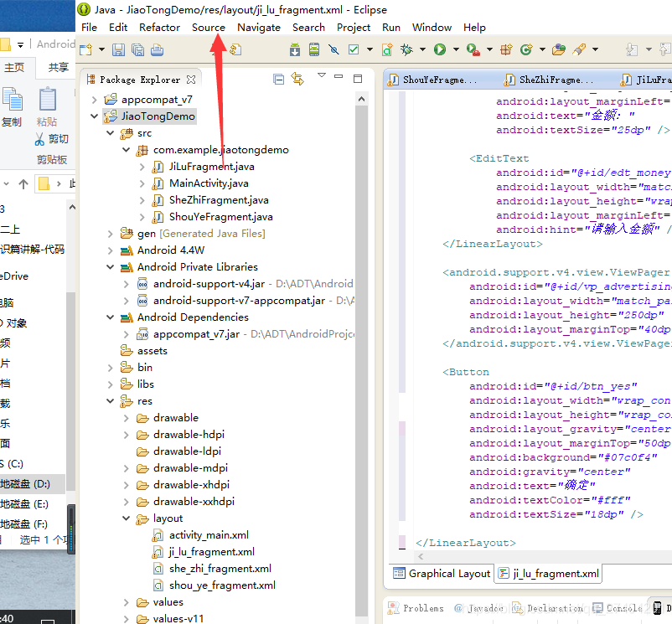Open Android Virtual Device Manager icon
672x624 pixels.
314,49
